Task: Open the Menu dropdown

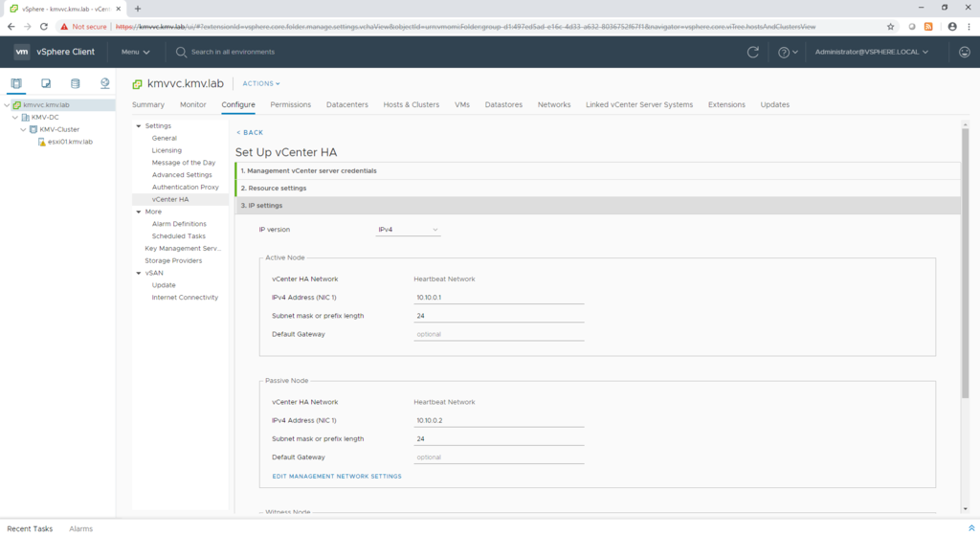Action: pyautogui.click(x=136, y=52)
